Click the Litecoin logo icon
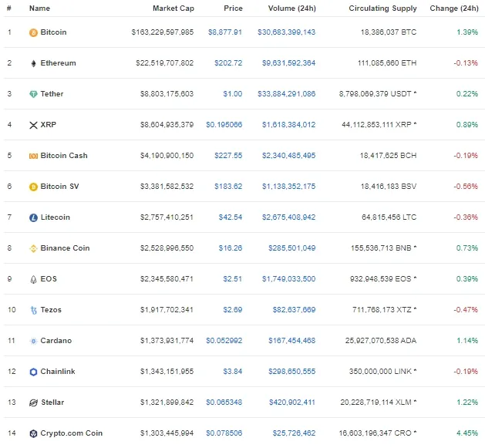The image size is (485, 448). 33,217
